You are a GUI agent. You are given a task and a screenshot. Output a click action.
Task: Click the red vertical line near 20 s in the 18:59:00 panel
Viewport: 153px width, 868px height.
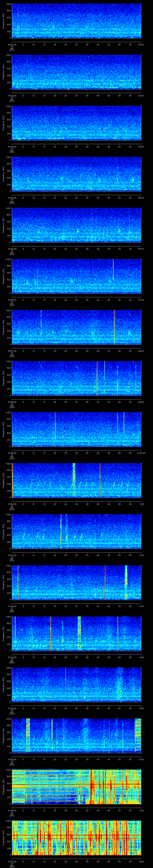coord(55,429)
